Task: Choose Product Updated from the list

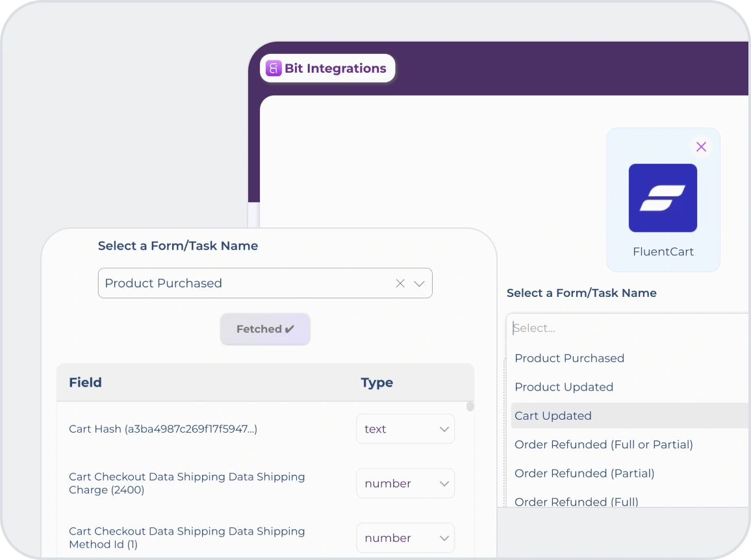Action: click(x=564, y=387)
